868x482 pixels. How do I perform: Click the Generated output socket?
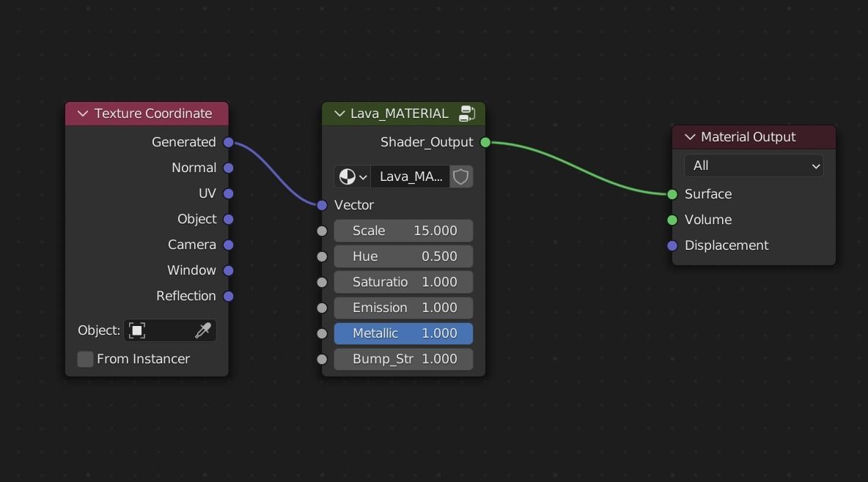[228, 142]
